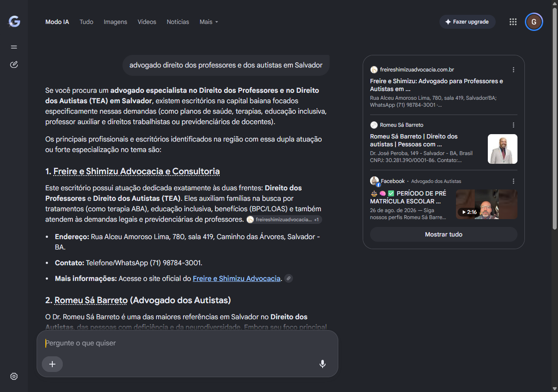Open the sidebar menu icon
The width and height of the screenshot is (558, 392).
click(x=14, y=47)
